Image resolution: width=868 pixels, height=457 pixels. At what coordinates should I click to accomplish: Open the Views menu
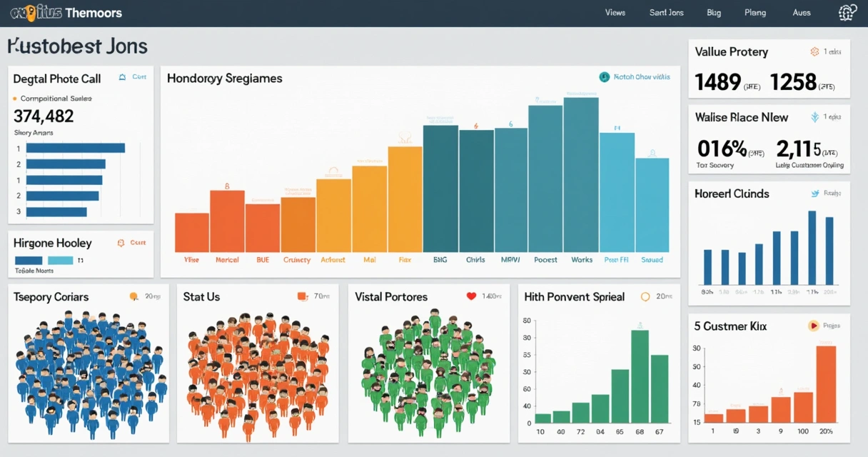[x=615, y=12]
